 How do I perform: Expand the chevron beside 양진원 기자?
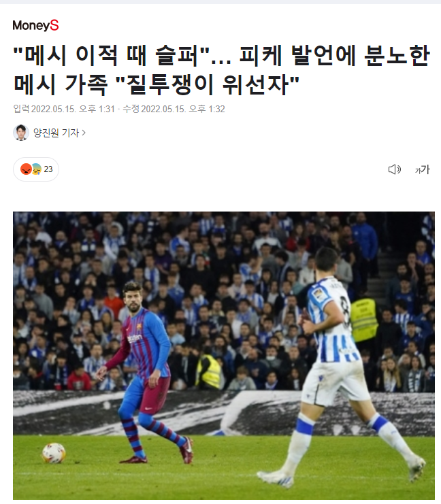pos(84,133)
